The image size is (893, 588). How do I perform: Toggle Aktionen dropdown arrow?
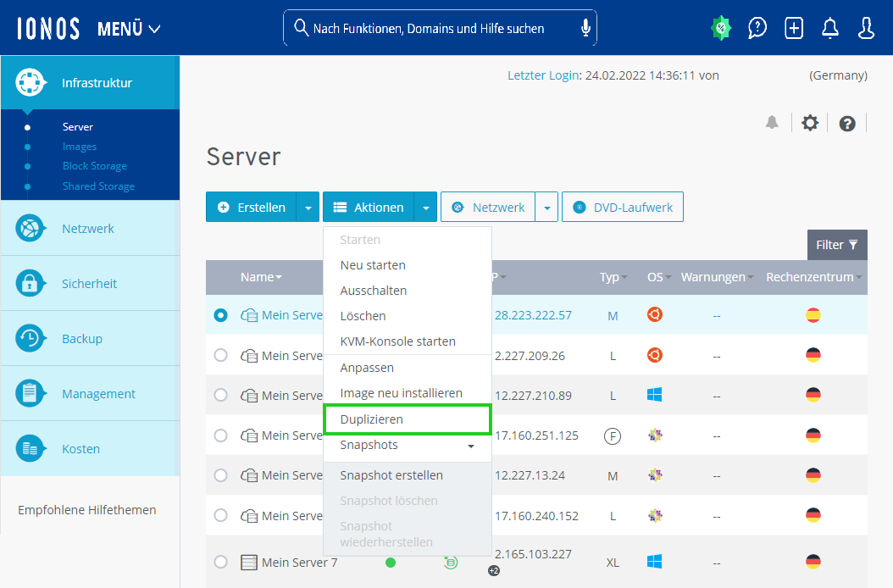426,208
